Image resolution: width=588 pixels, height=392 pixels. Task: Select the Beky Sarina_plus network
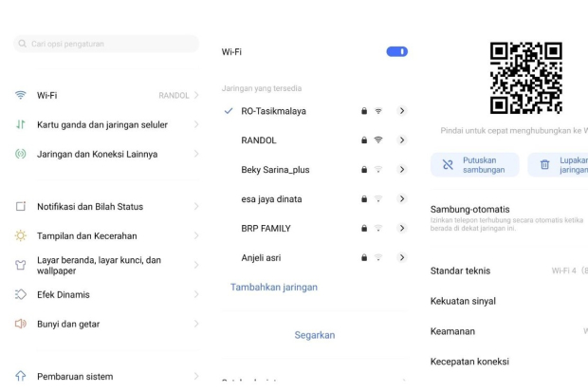(275, 170)
